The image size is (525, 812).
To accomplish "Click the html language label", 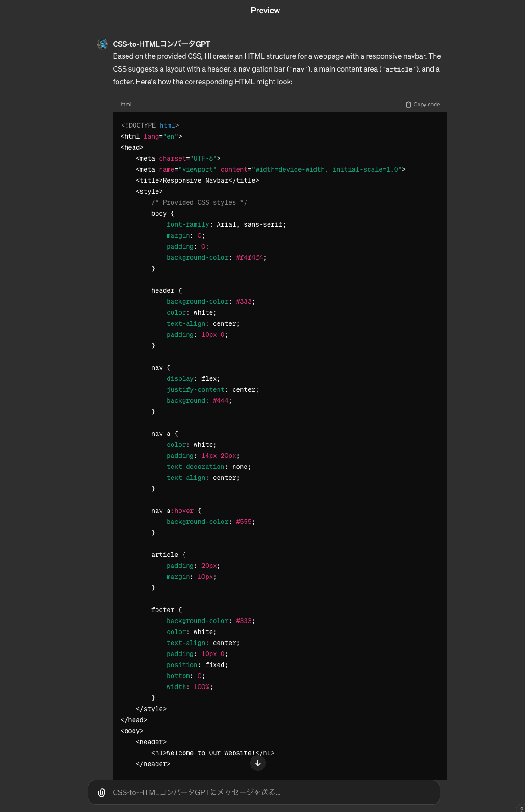I will coord(126,105).
